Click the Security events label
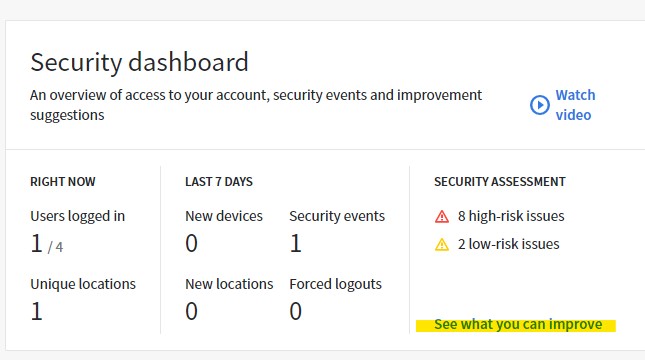 coord(337,216)
